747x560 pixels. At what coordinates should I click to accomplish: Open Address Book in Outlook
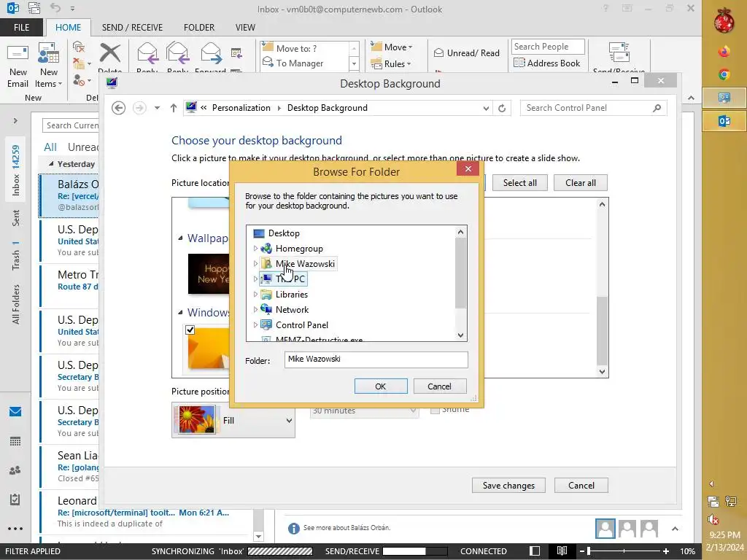point(547,63)
